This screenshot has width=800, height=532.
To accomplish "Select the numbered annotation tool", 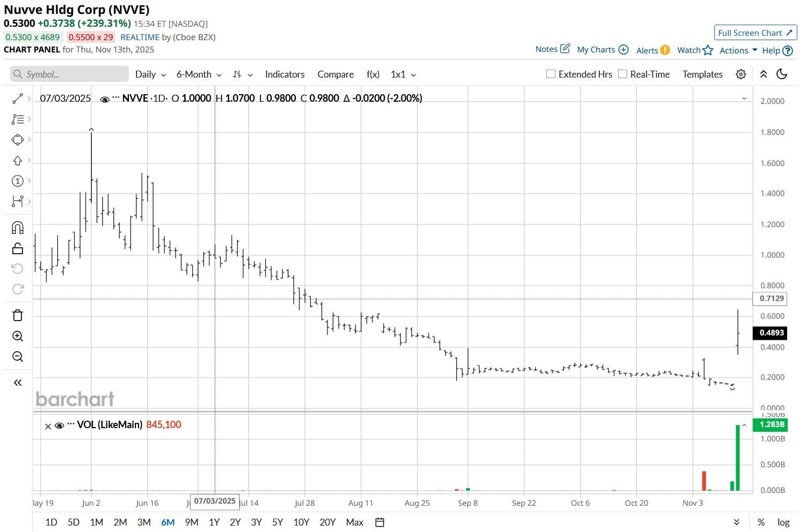I will coord(17,181).
